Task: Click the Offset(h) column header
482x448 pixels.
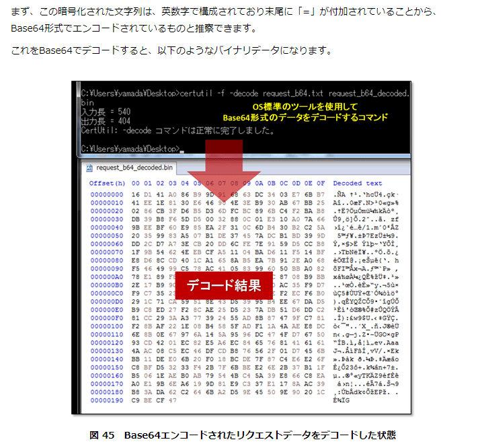Action: pos(107,184)
